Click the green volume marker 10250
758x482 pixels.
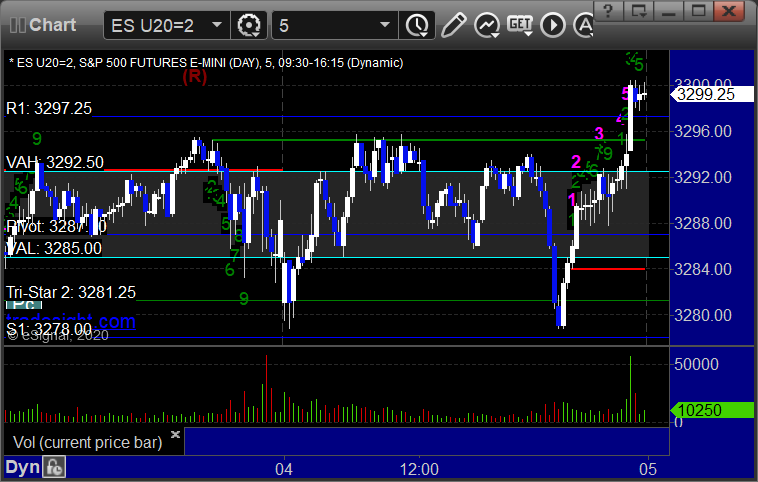tap(712, 410)
